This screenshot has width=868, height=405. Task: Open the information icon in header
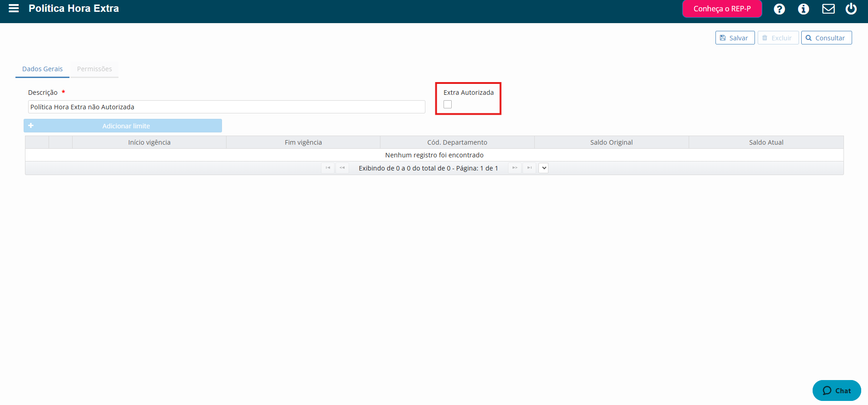tap(804, 9)
